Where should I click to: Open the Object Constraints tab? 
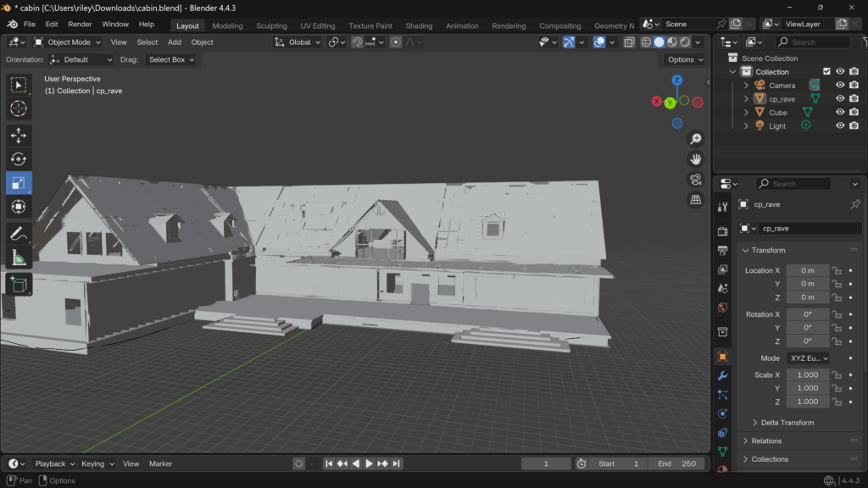coord(722,433)
